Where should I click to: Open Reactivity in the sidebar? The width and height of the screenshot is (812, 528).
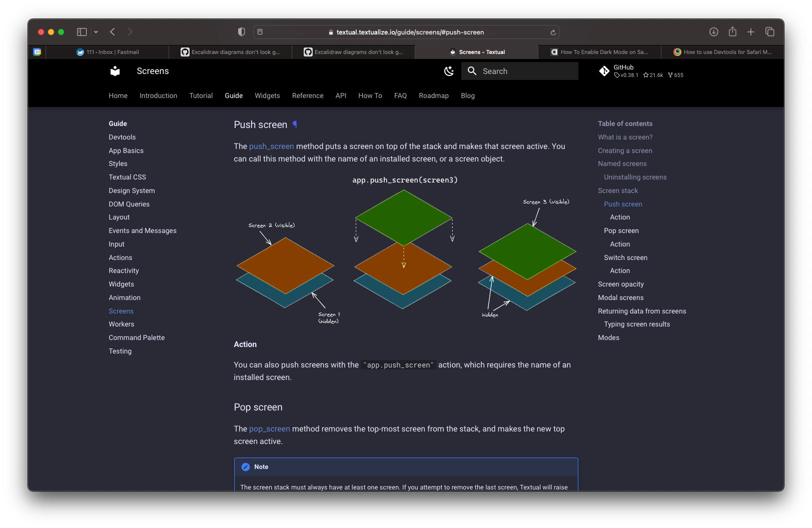tap(124, 270)
